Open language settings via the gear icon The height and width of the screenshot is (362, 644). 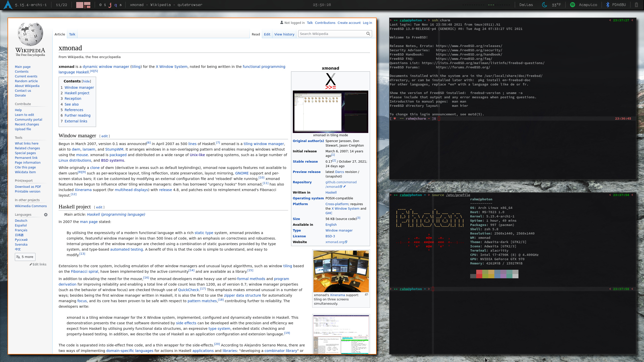click(x=46, y=214)
